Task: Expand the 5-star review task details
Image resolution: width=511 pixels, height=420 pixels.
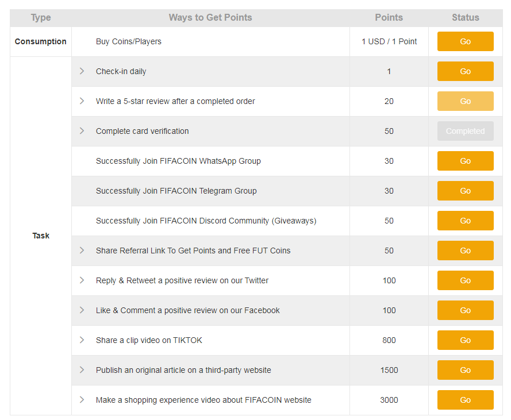Action: (82, 101)
